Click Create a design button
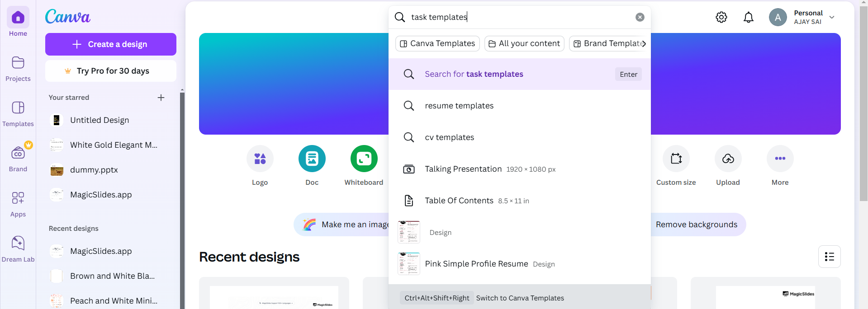 (111, 44)
